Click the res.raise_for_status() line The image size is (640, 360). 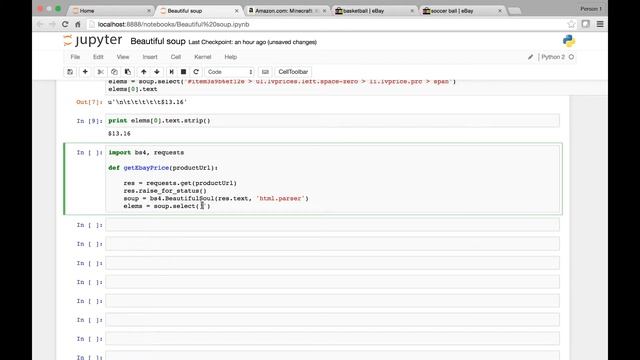click(165, 191)
